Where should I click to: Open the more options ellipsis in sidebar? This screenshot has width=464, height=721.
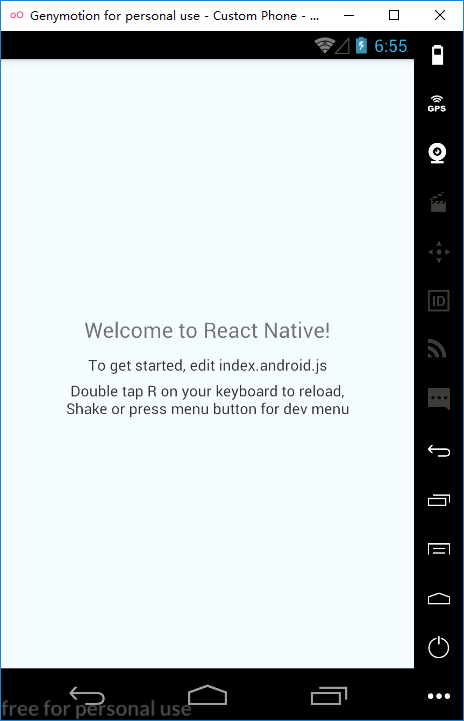coord(439,696)
